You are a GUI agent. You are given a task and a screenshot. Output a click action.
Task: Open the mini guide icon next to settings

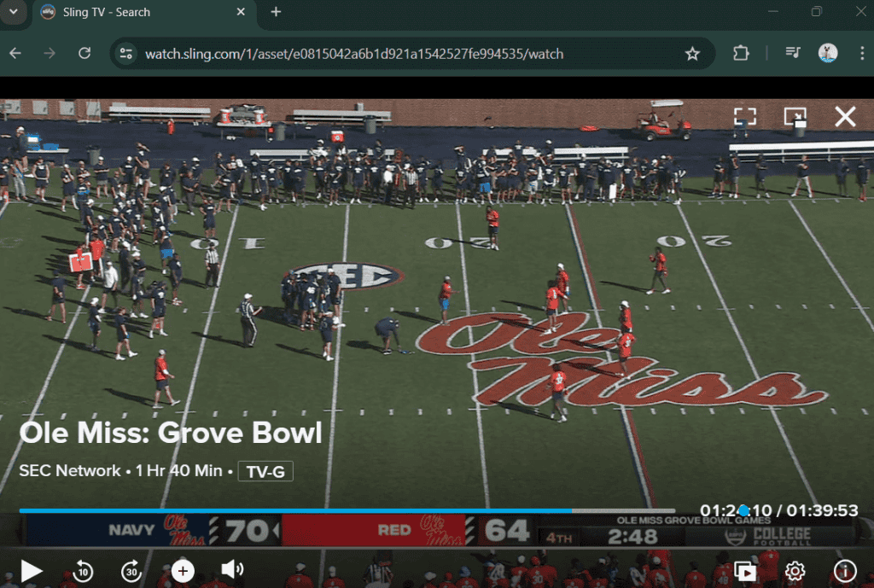tap(745, 571)
